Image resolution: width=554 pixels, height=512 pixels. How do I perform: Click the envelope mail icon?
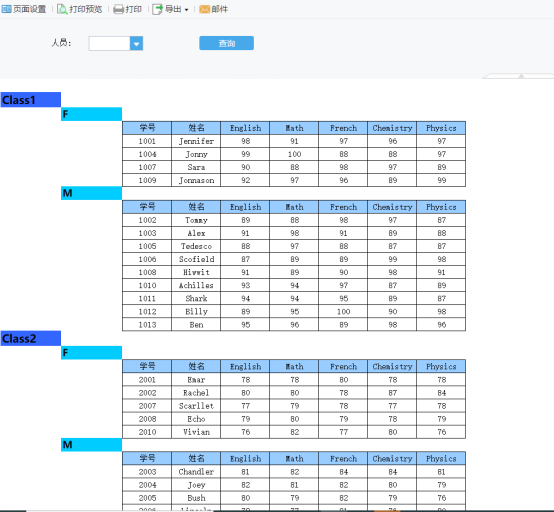pos(204,9)
